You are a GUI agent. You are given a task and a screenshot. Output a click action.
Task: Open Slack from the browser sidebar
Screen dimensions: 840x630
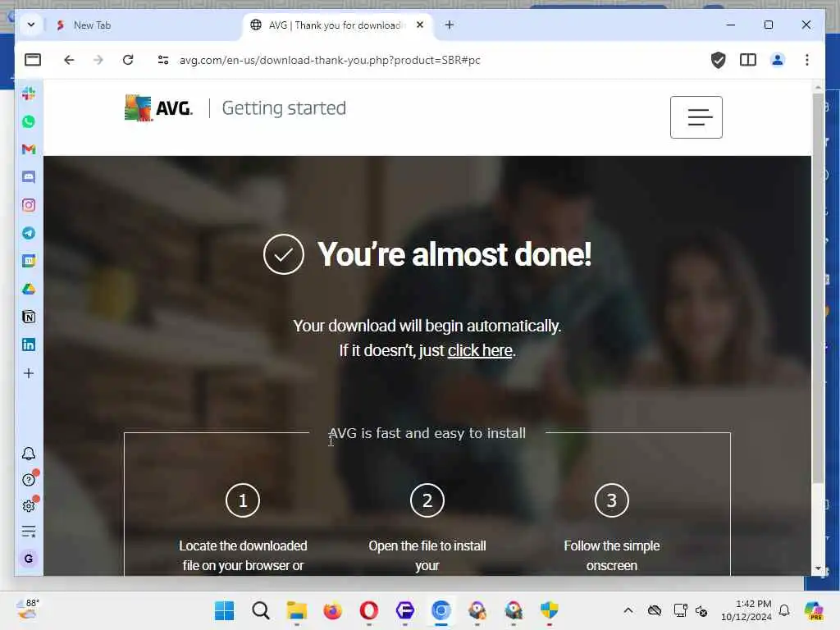(29, 94)
